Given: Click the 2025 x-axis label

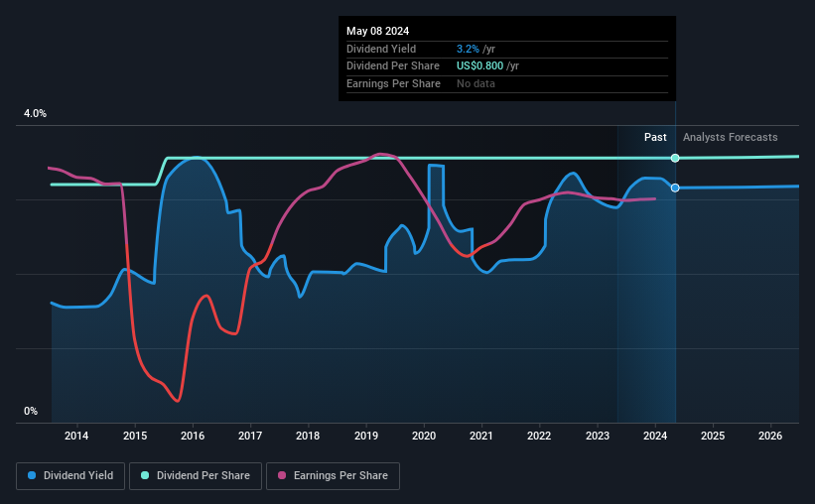Looking at the screenshot, I should tap(713, 436).
